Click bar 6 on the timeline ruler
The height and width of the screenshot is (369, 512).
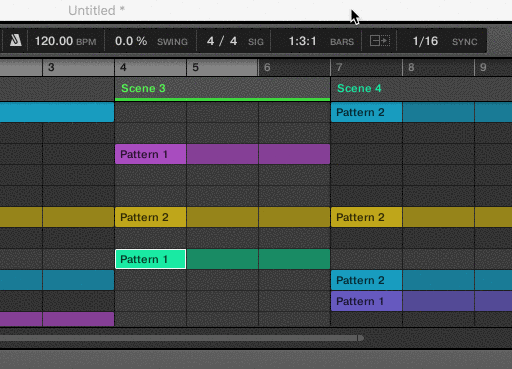(294, 68)
